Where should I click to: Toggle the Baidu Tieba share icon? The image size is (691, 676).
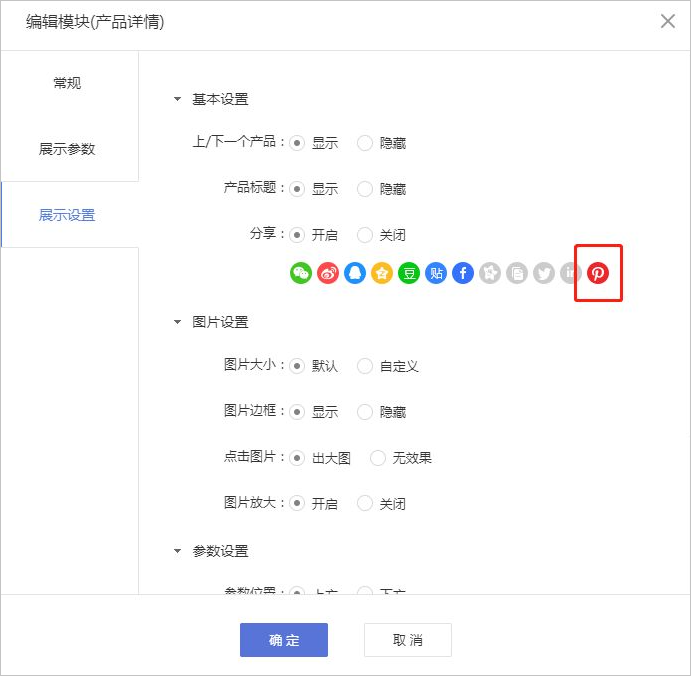[x=436, y=273]
